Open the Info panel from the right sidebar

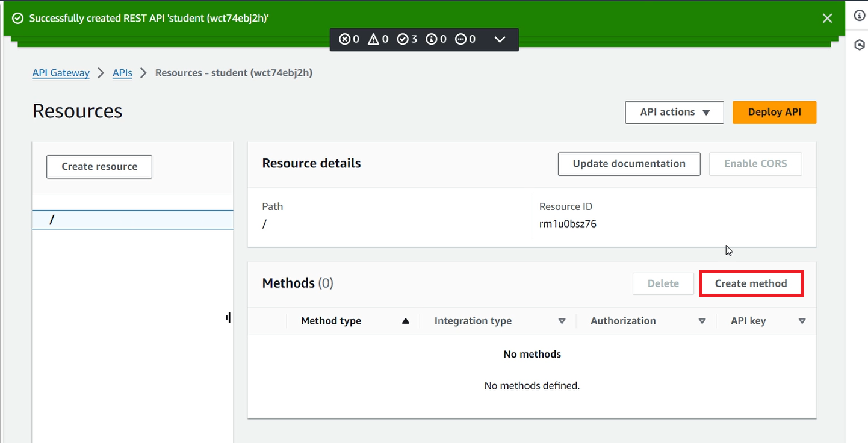(x=859, y=16)
